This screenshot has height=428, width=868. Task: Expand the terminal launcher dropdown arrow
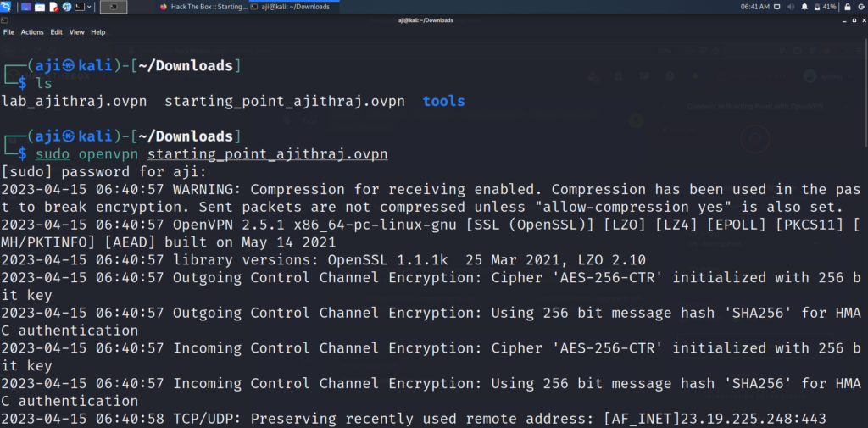(89, 7)
